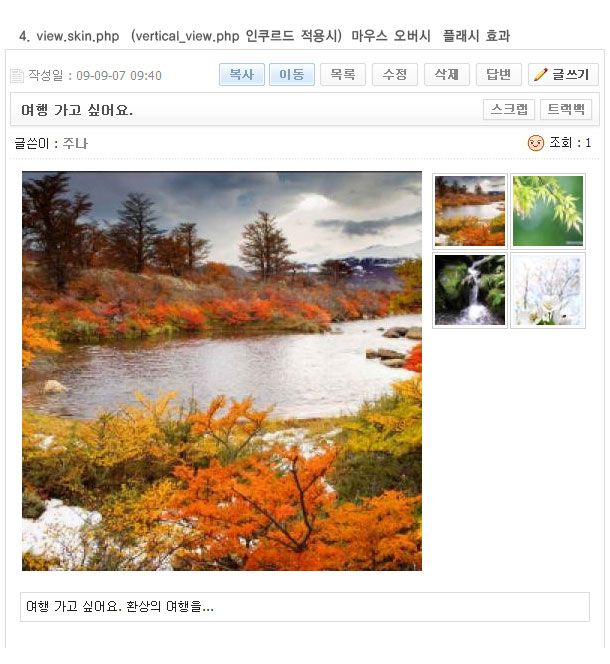Click the author name 주나
The width and height of the screenshot is (610, 664).
click(75, 144)
